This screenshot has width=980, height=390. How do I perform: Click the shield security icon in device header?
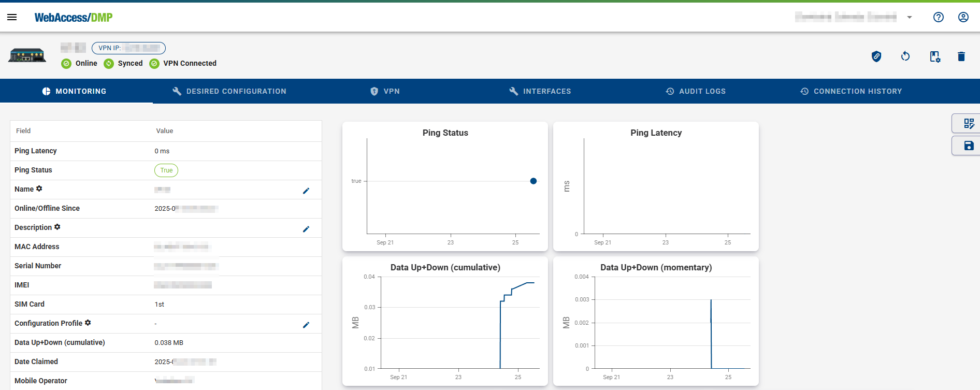876,56
